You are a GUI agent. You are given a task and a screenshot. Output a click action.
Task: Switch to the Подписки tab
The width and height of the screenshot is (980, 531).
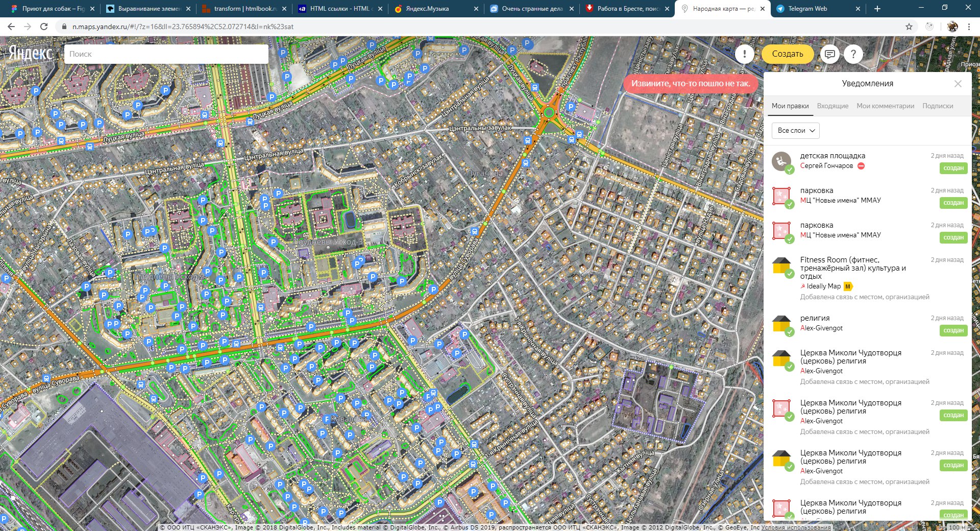pyautogui.click(x=938, y=106)
